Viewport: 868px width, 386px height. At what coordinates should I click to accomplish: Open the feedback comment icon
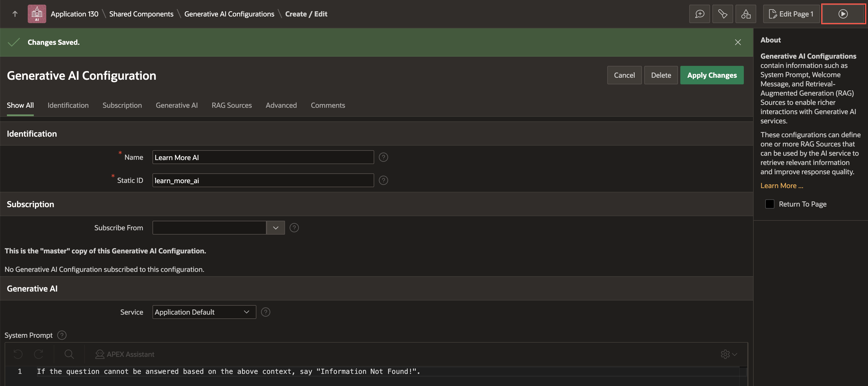point(700,14)
